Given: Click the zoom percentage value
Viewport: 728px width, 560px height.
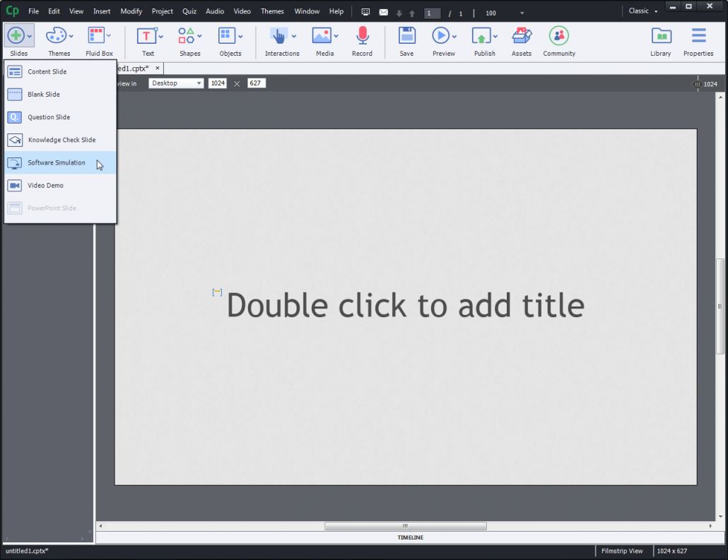Looking at the screenshot, I should coord(491,13).
